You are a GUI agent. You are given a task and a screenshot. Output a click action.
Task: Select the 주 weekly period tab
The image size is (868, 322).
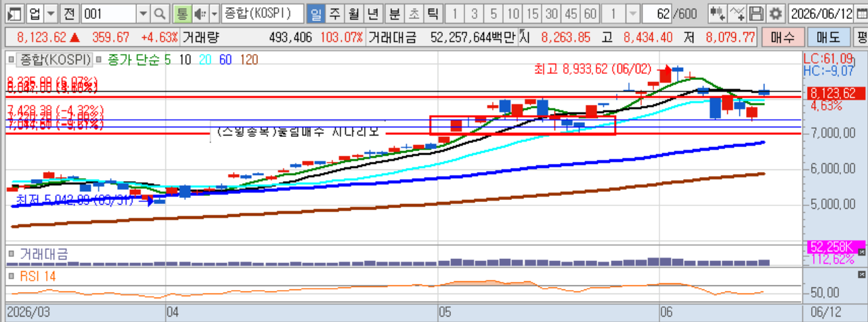[334, 14]
